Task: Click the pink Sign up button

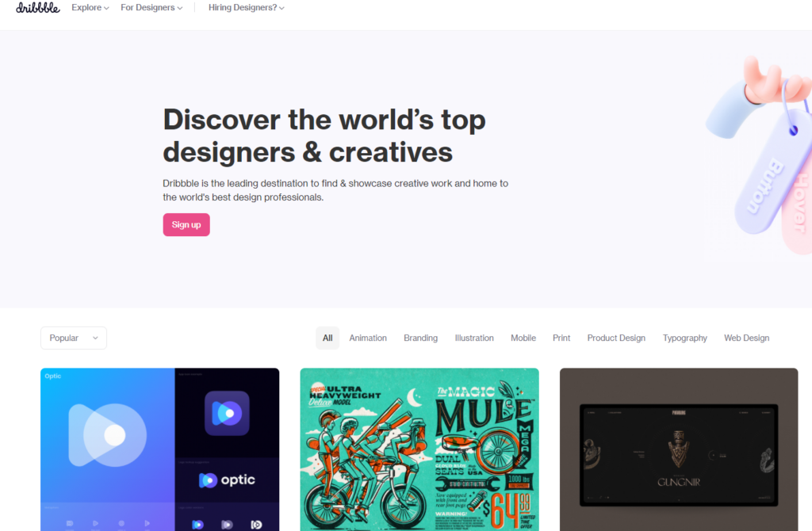Action: point(186,224)
